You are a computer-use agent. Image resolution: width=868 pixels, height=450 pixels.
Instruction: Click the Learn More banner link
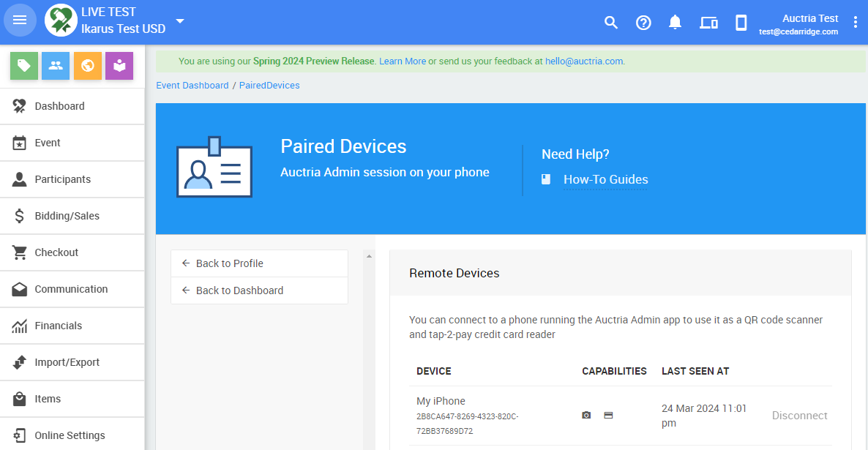403,61
